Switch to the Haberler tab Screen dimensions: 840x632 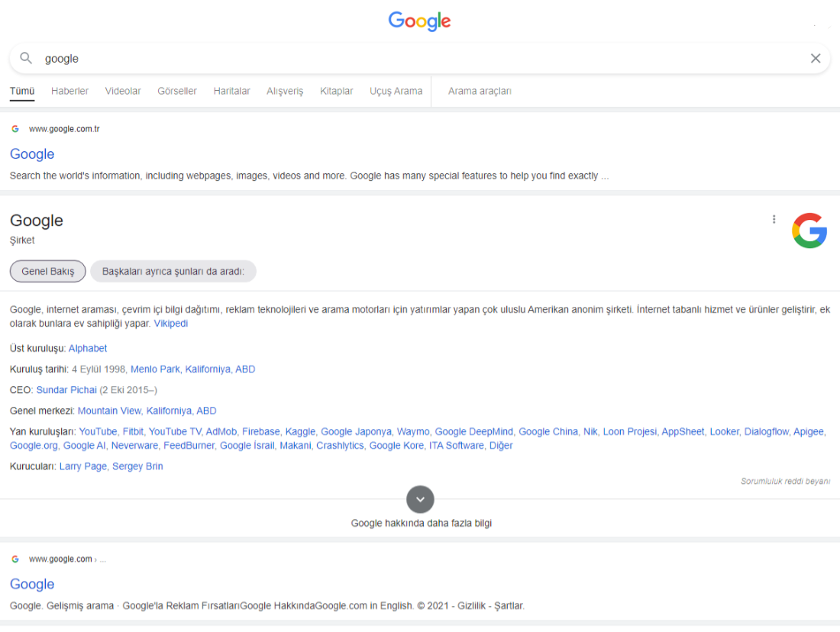69,91
